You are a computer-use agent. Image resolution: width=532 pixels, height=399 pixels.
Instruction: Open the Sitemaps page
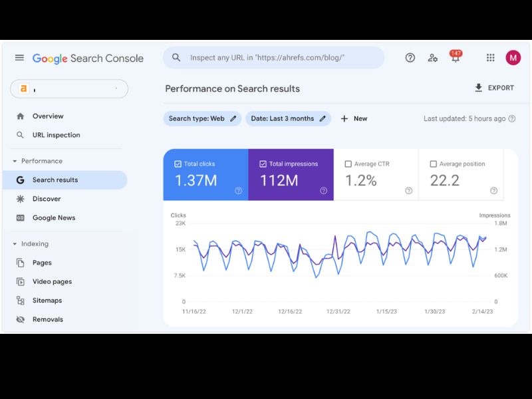point(47,301)
